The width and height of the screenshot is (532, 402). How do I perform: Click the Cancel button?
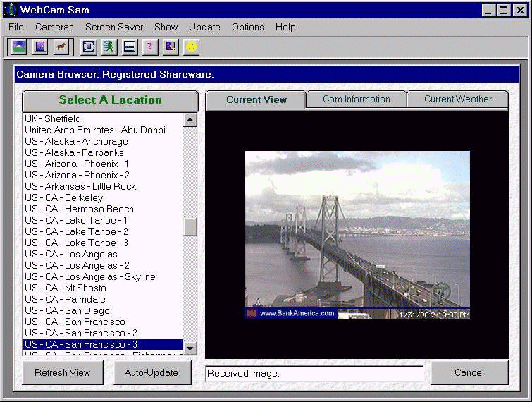pos(469,372)
